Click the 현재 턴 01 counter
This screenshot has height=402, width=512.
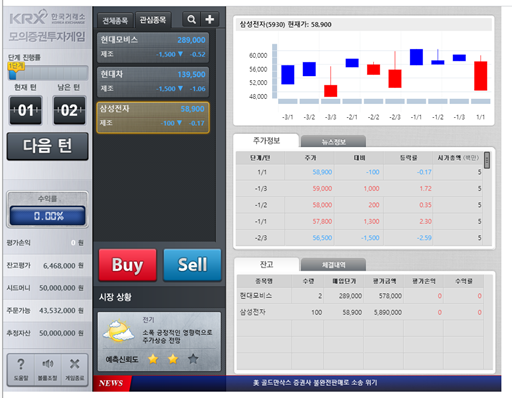[x=26, y=110]
